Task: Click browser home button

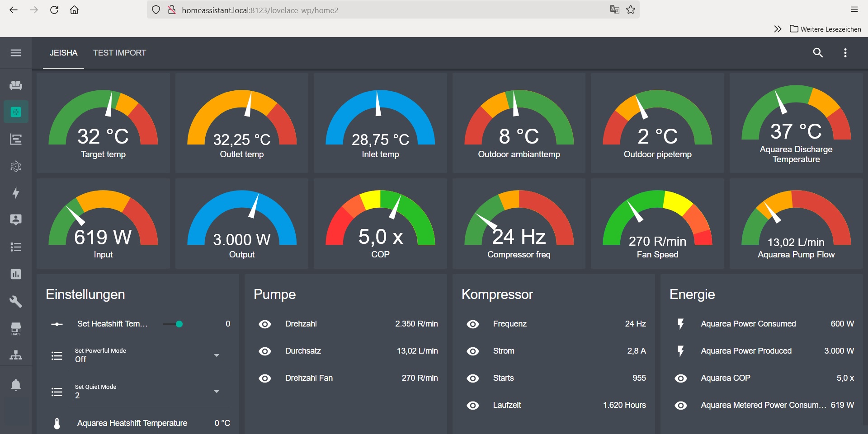Action: click(75, 10)
